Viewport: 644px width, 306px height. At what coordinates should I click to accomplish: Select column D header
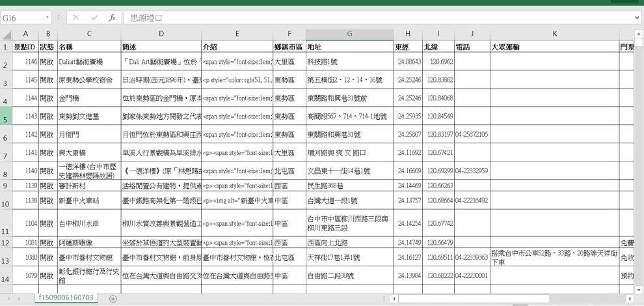point(161,34)
